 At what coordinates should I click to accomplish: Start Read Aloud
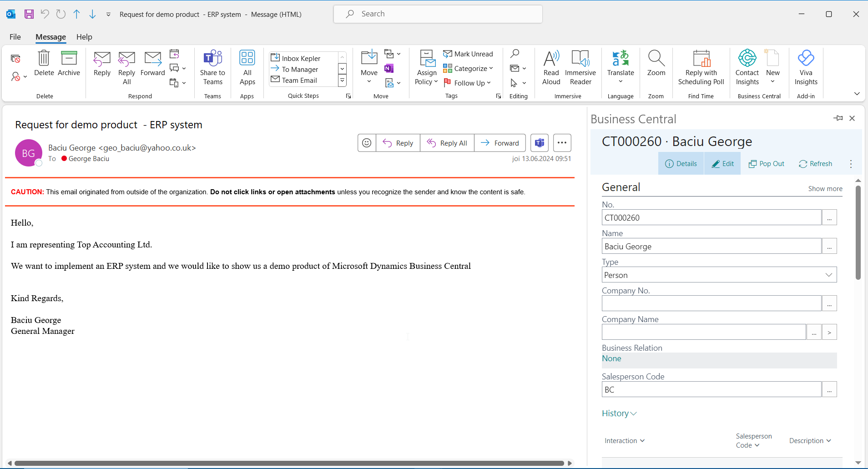pyautogui.click(x=551, y=68)
